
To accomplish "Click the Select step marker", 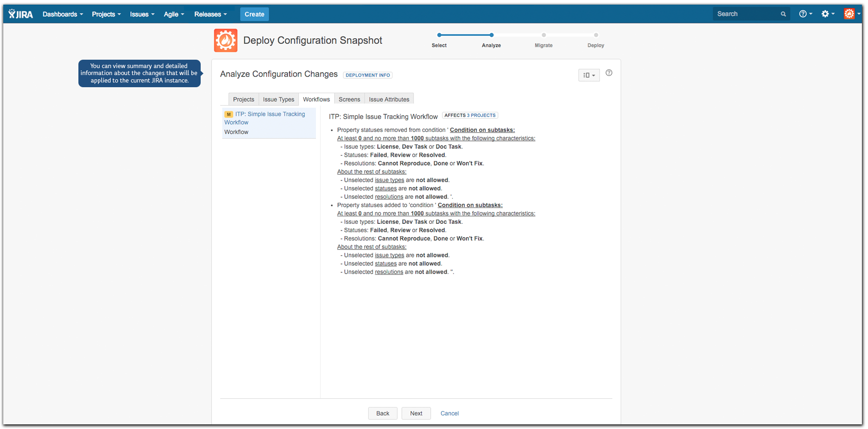I will [439, 35].
